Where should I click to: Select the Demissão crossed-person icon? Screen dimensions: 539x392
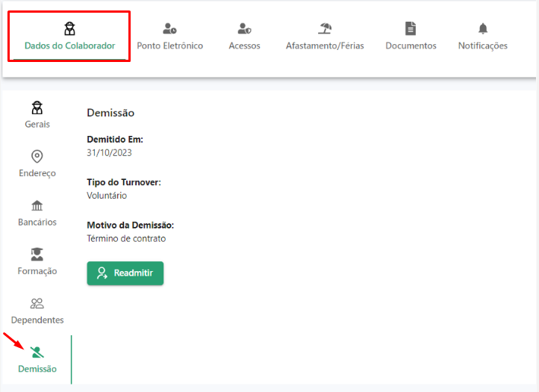pyautogui.click(x=37, y=352)
